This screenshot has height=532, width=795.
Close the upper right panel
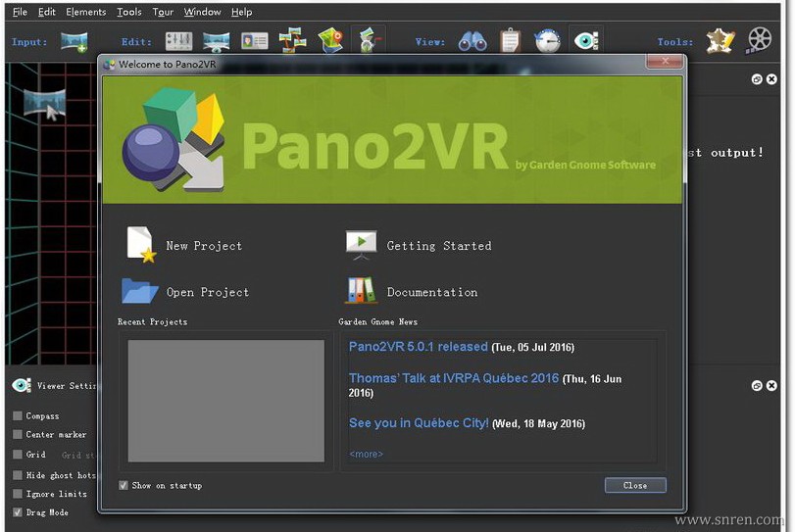pos(771,79)
